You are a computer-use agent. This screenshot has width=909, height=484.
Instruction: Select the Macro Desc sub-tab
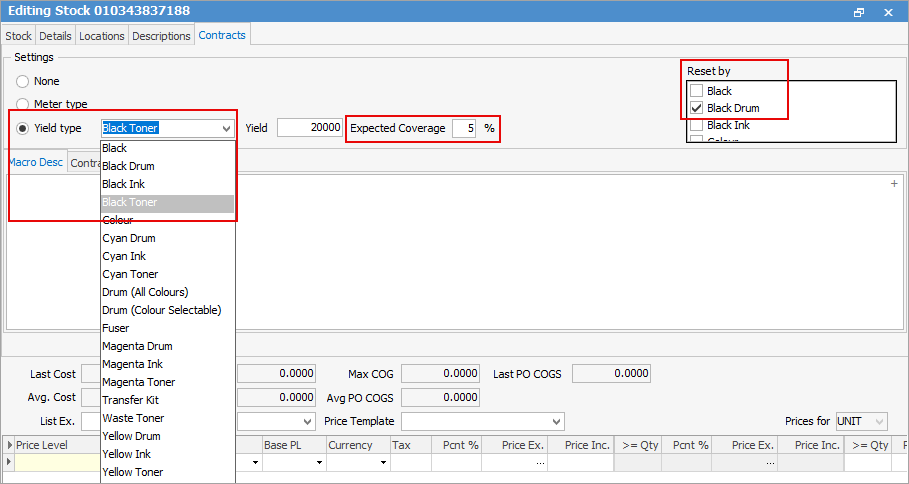coord(36,162)
